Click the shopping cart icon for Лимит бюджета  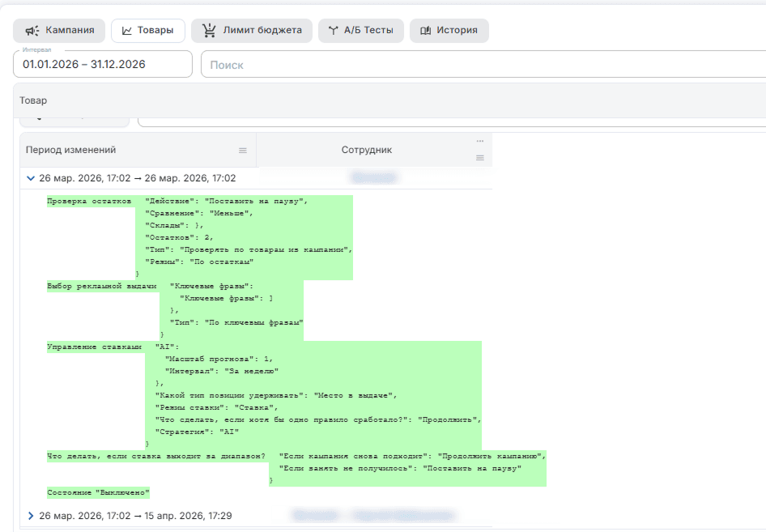coord(209,30)
